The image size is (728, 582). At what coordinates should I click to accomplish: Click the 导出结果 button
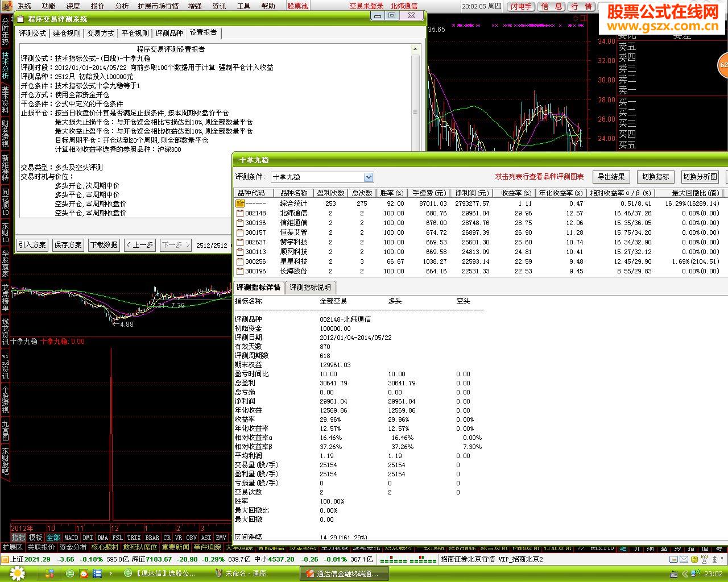tap(611, 177)
